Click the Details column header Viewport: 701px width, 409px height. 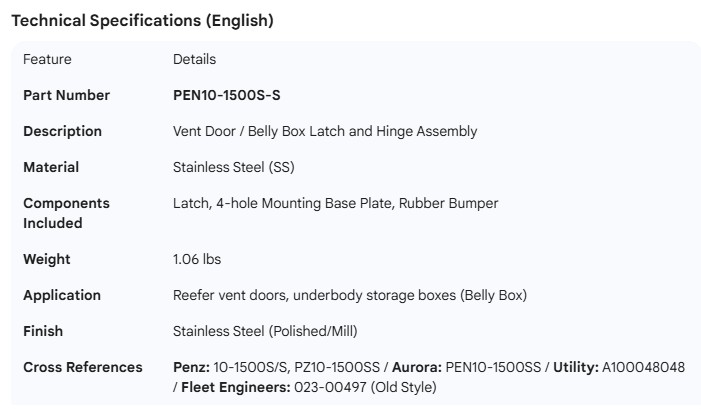[x=194, y=59]
